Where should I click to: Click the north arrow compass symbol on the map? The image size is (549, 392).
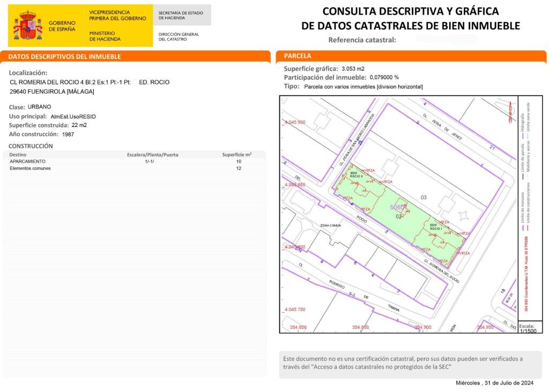coord(510,111)
